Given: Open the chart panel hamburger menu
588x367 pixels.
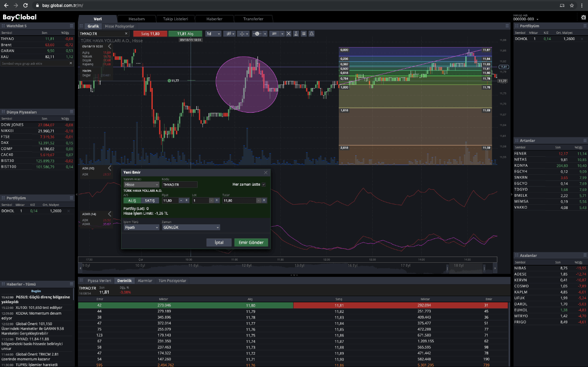Looking at the screenshot, I should [x=507, y=26].
